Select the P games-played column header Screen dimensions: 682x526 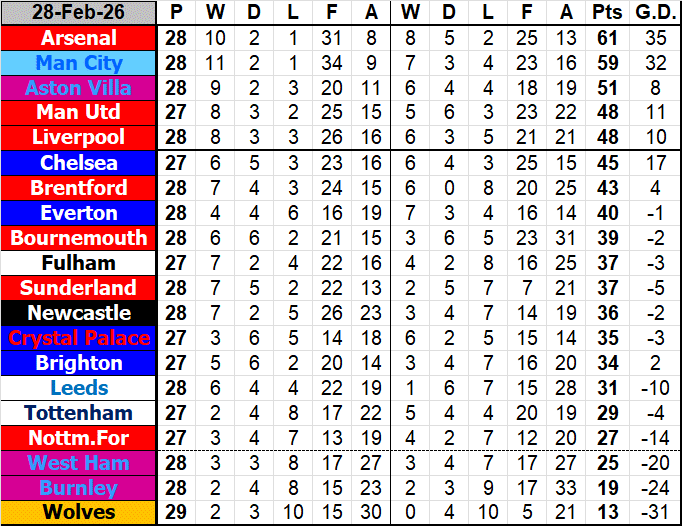point(177,13)
